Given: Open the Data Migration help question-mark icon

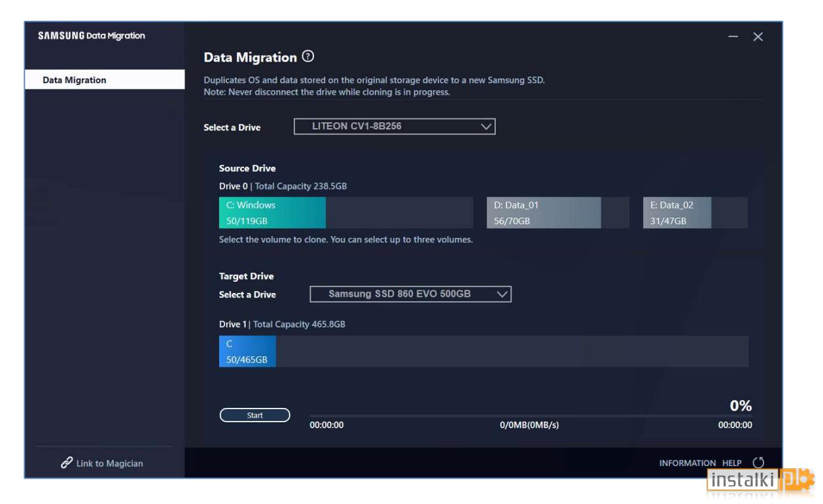Looking at the screenshot, I should coord(308,57).
